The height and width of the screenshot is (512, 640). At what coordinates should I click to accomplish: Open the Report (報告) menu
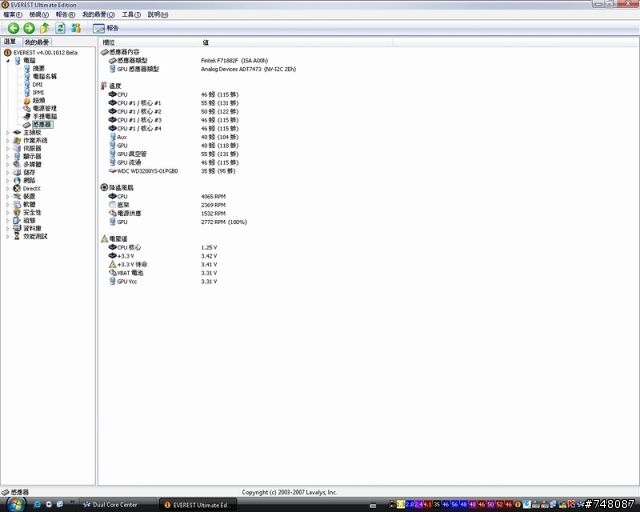[65, 15]
